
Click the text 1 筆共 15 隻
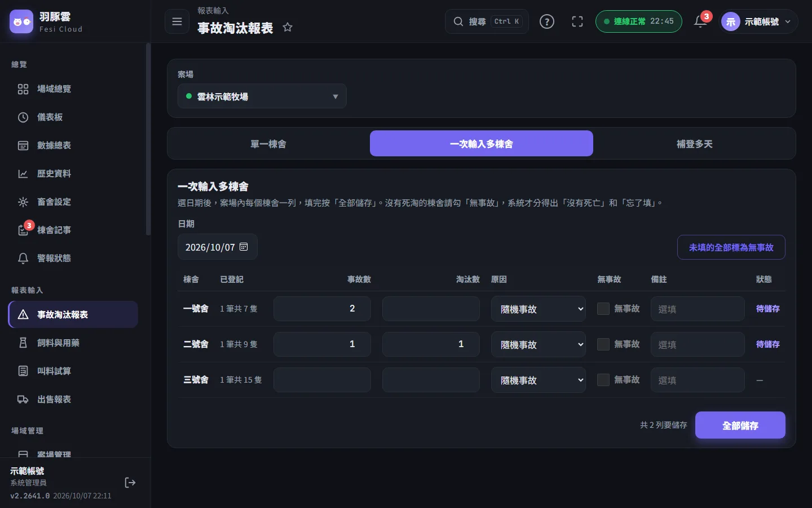click(x=241, y=380)
